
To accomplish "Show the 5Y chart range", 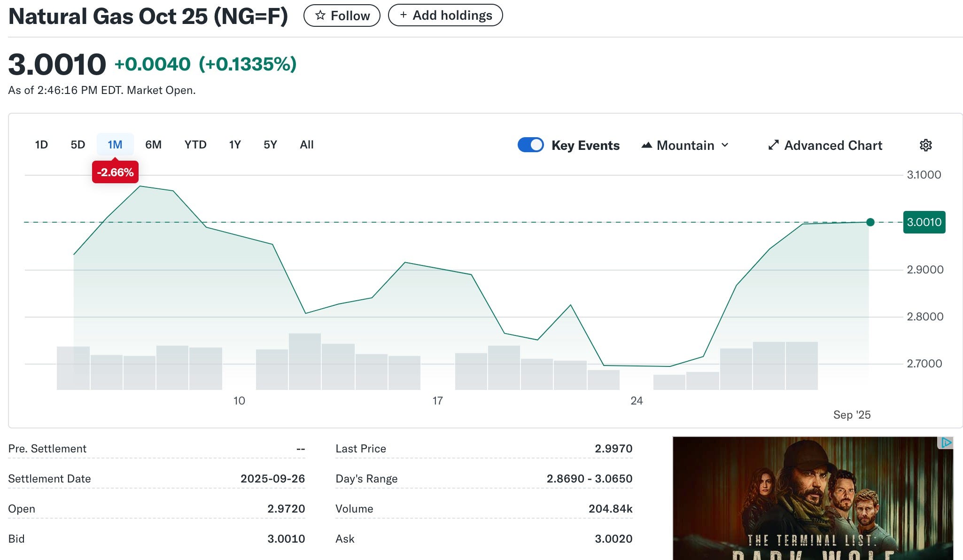I will tap(270, 145).
